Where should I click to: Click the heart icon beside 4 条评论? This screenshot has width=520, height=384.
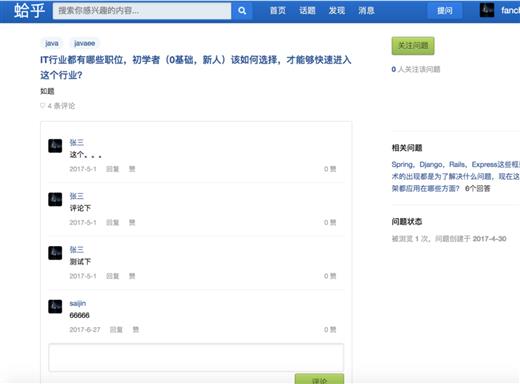tap(42, 106)
